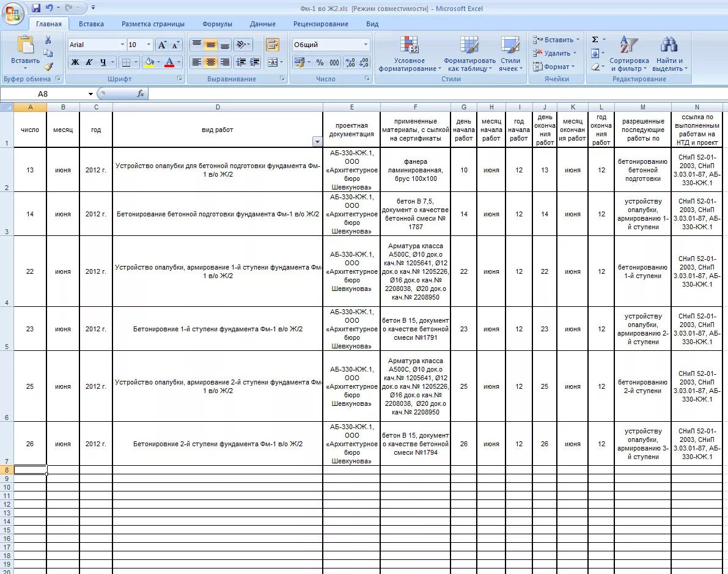This screenshot has height=574, width=728.
Task: Switch to the Вставка ribbon tab
Action: pos(91,24)
